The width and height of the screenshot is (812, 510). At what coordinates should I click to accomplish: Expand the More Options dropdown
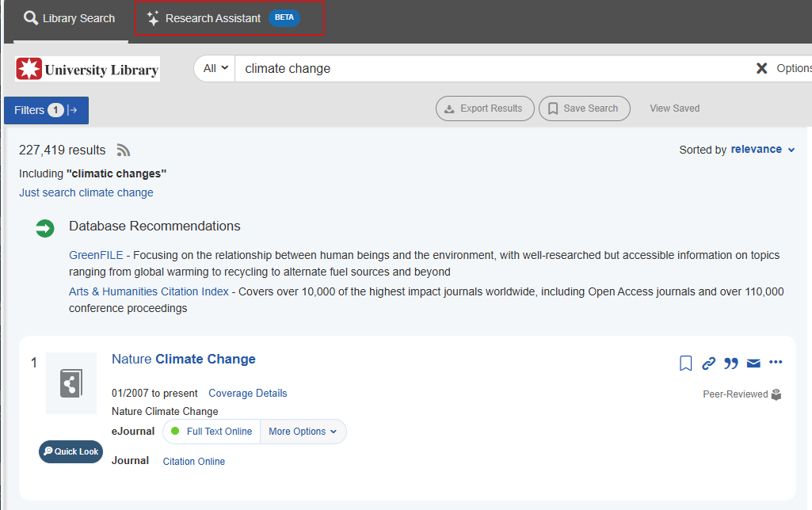point(303,432)
